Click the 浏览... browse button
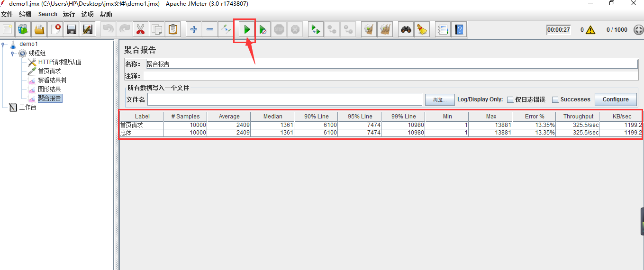 point(440,99)
